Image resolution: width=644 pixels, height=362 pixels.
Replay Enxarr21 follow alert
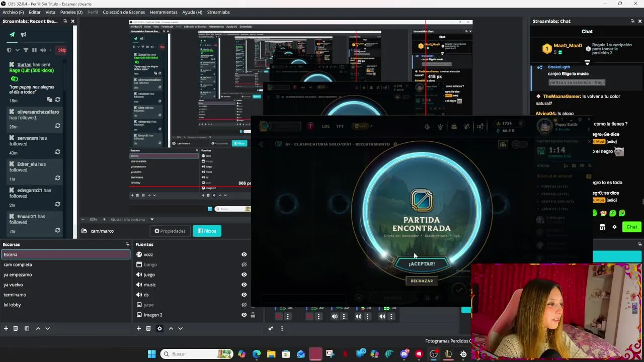tap(57, 230)
